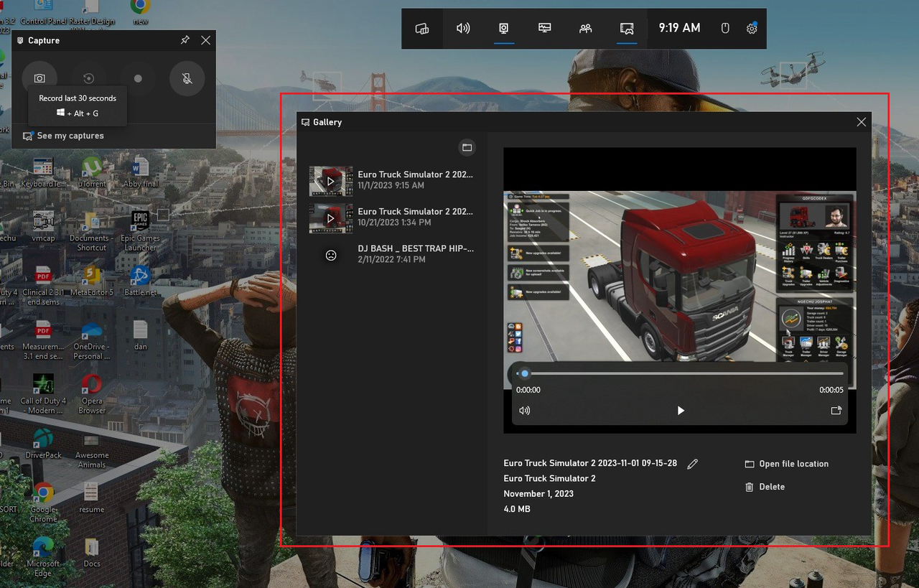Pin the Capture widget
The image size is (919, 588).
(185, 40)
